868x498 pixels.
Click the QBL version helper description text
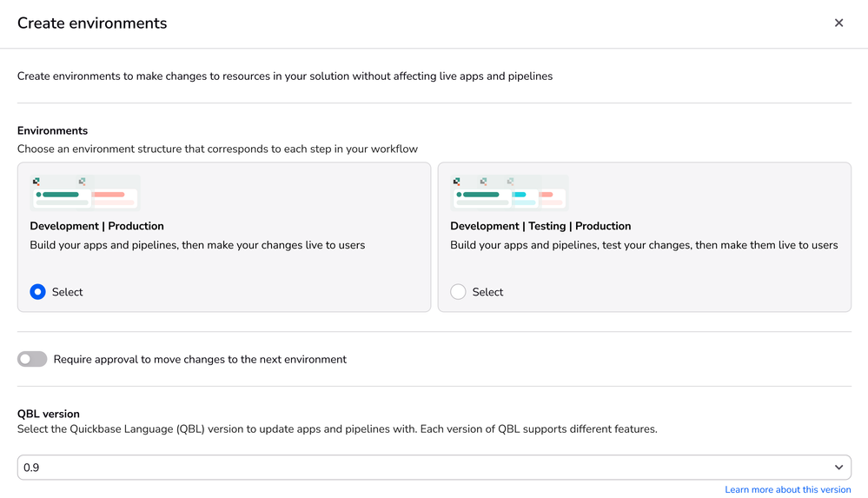pyautogui.click(x=337, y=429)
